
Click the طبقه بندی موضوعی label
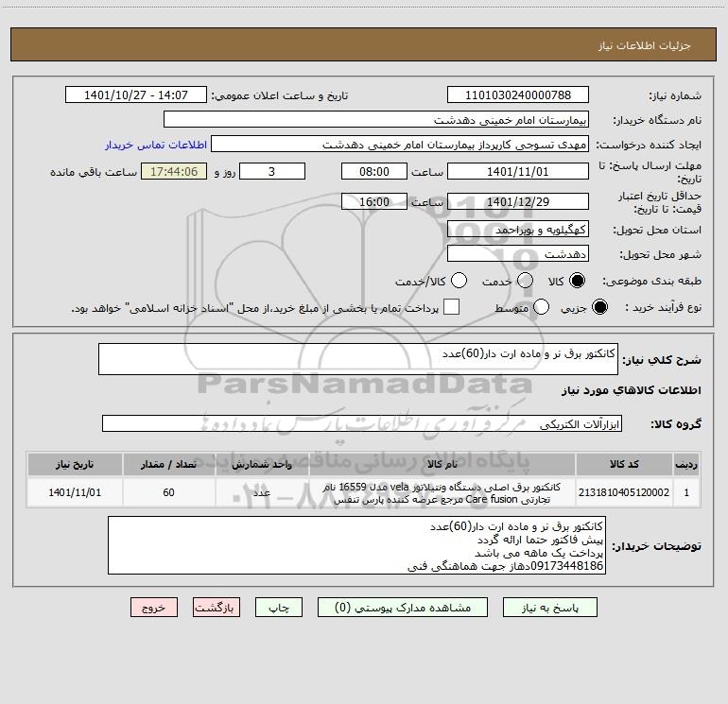tap(651, 282)
